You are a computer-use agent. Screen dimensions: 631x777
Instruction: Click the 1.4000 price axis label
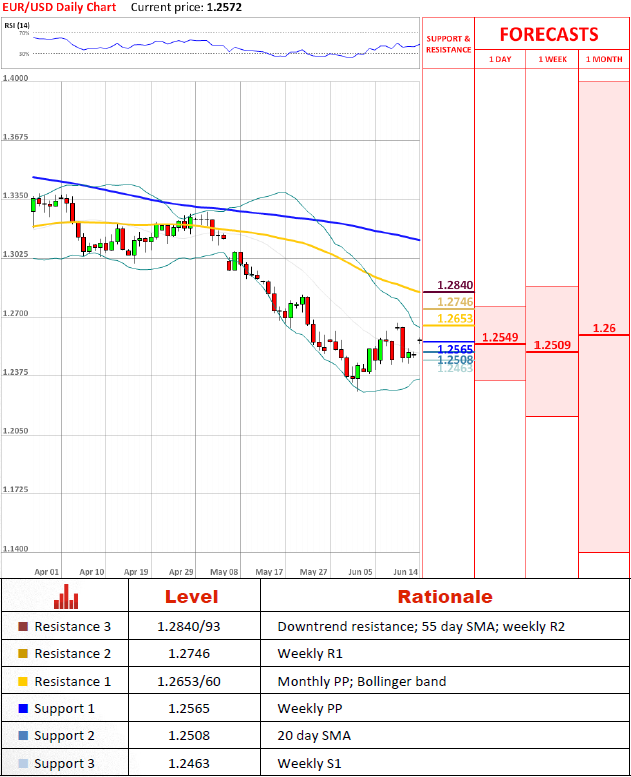15,78
